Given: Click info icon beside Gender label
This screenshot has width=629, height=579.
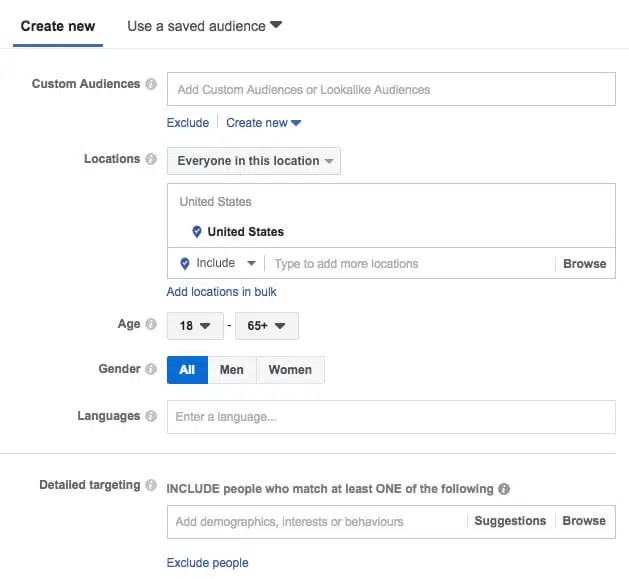Looking at the screenshot, I should (151, 370).
